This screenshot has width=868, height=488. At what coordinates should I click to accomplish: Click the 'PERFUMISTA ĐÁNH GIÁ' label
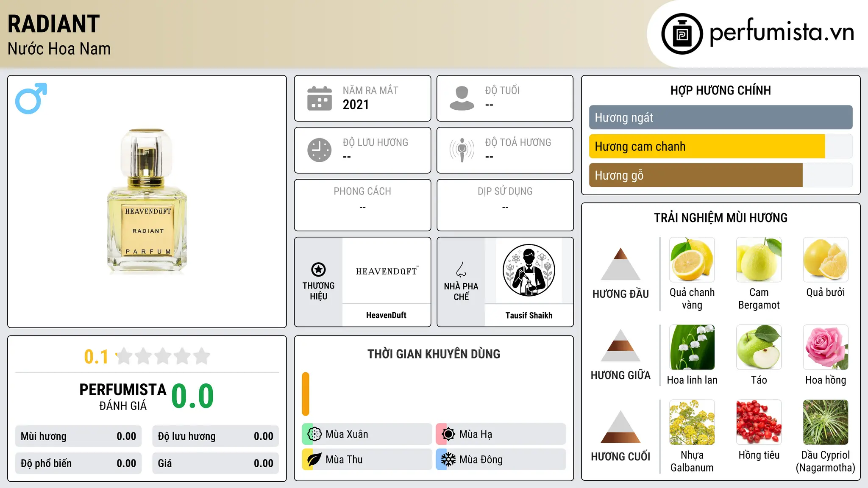(x=123, y=397)
